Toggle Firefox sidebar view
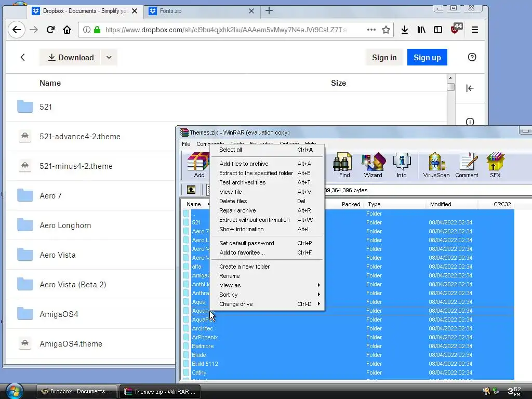 pos(437,30)
